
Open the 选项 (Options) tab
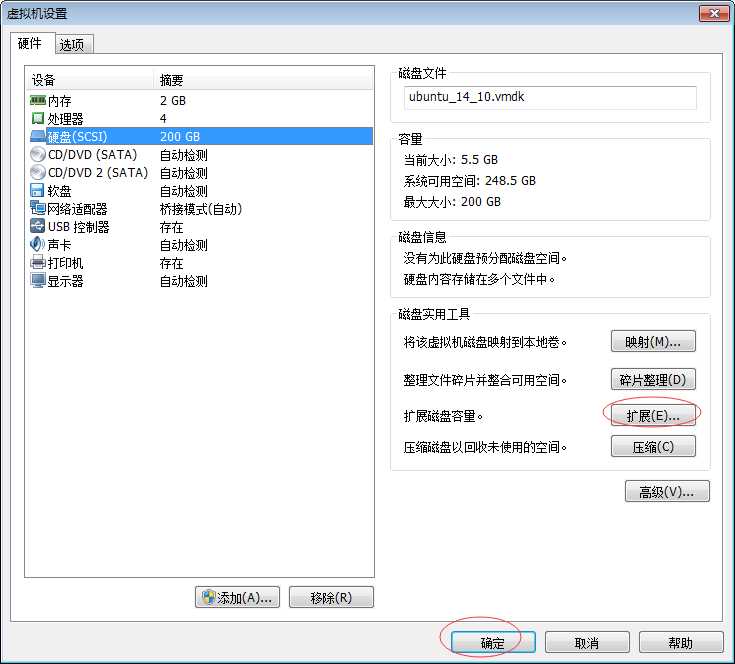pyautogui.click(x=74, y=45)
